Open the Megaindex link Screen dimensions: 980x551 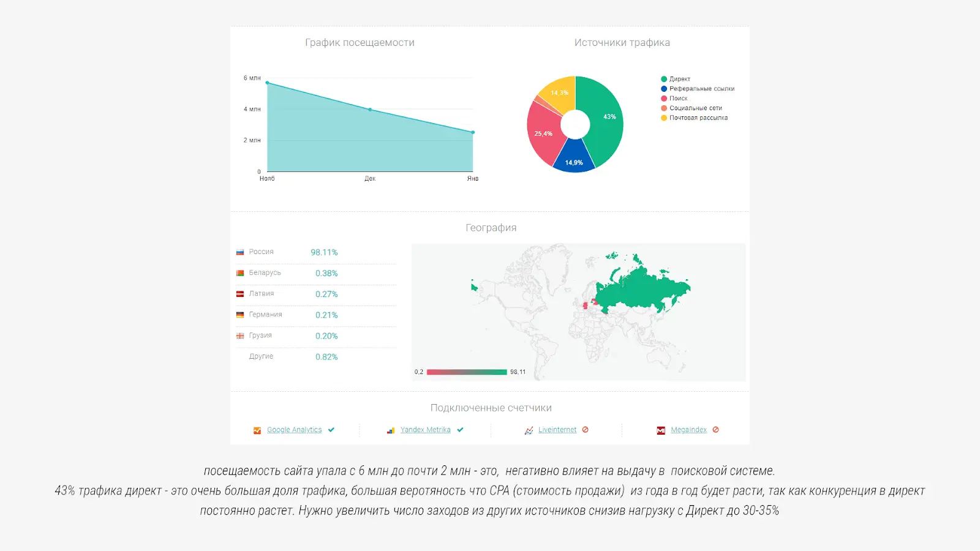[x=688, y=430]
